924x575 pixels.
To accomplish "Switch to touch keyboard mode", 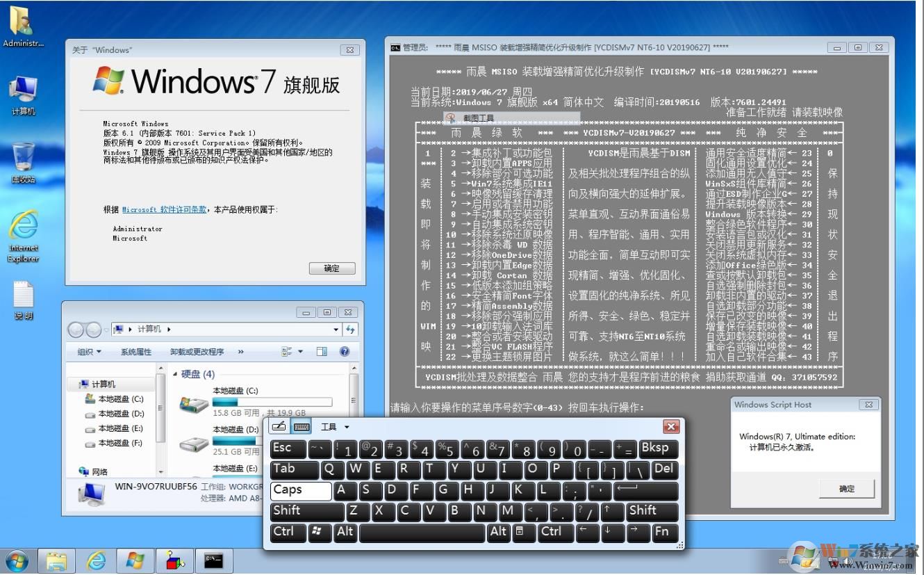I will tap(301, 427).
